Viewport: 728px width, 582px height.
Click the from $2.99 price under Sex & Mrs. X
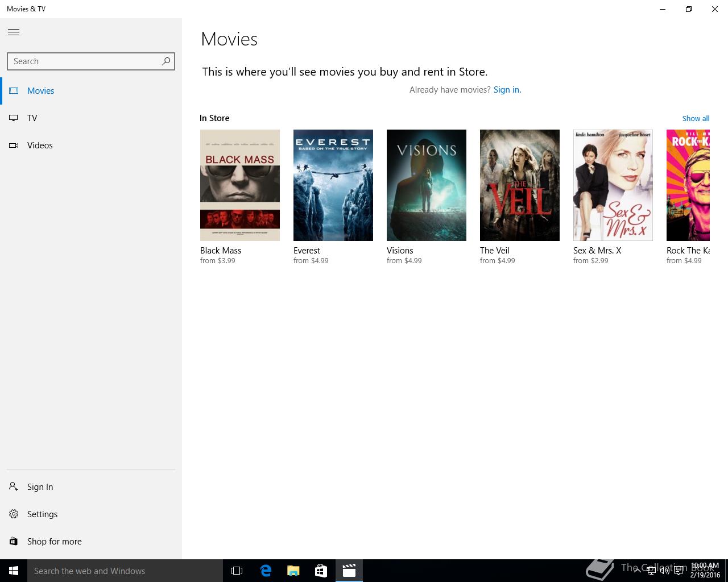591,261
